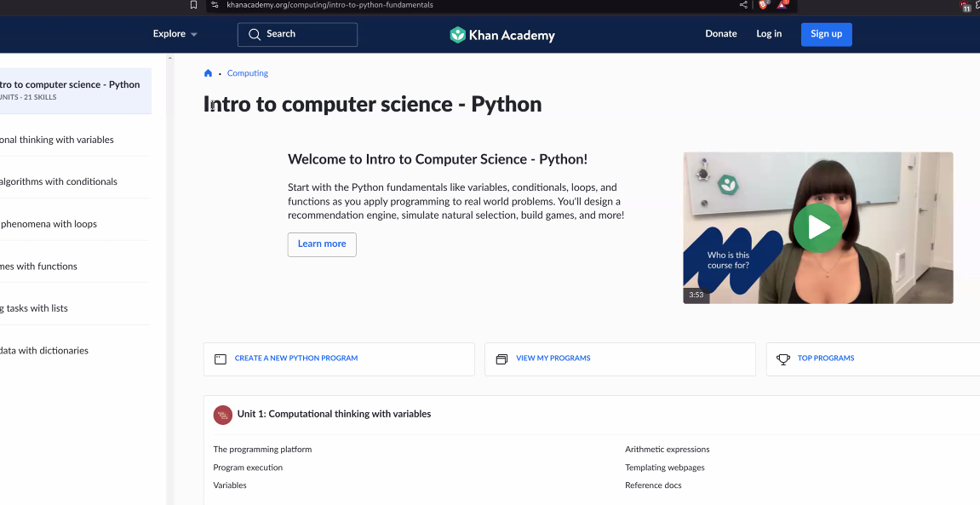This screenshot has height=505, width=980.
Task: Click the Unit 1 red circular icon
Action: point(222,415)
